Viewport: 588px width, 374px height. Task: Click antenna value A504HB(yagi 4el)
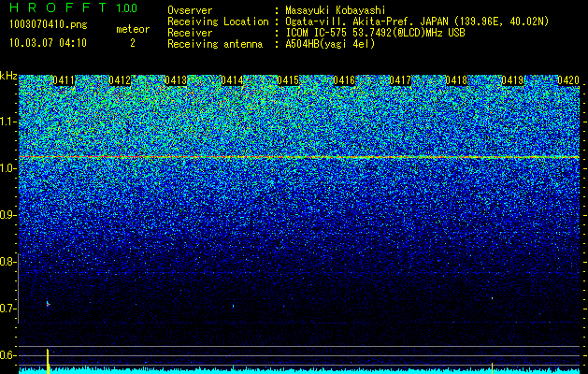coord(330,44)
